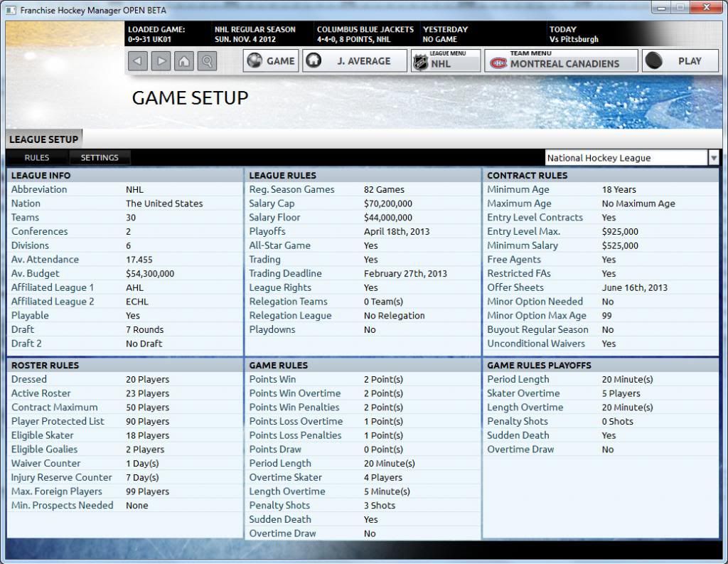Click the Nation value The United States
The width and height of the screenshot is (728, 564).
click(164, 203)
